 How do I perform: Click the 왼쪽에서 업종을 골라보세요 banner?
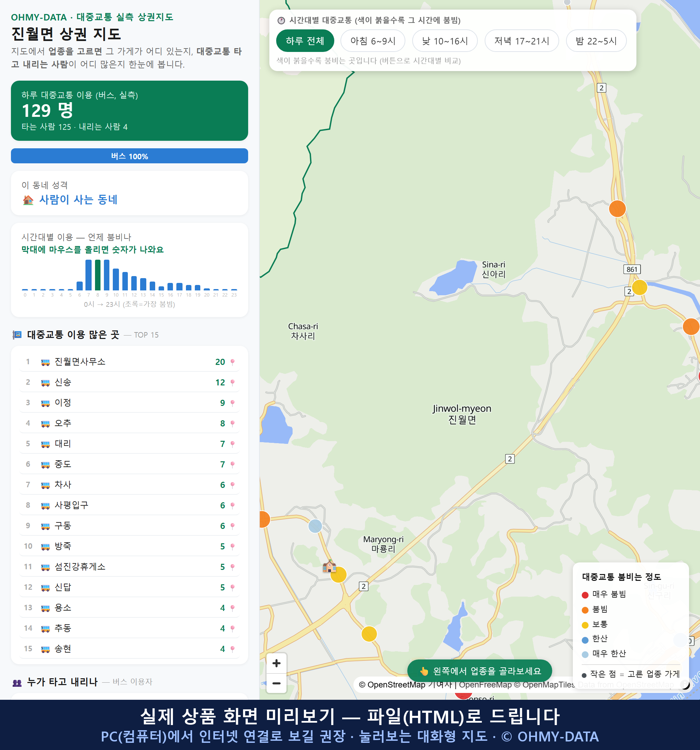[480, 671]
